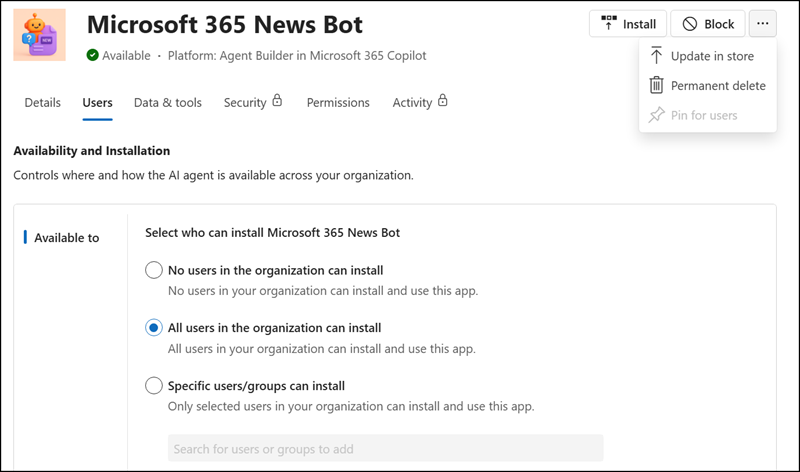
Task: Select All users in the organization can install
Action: (154, 328)
